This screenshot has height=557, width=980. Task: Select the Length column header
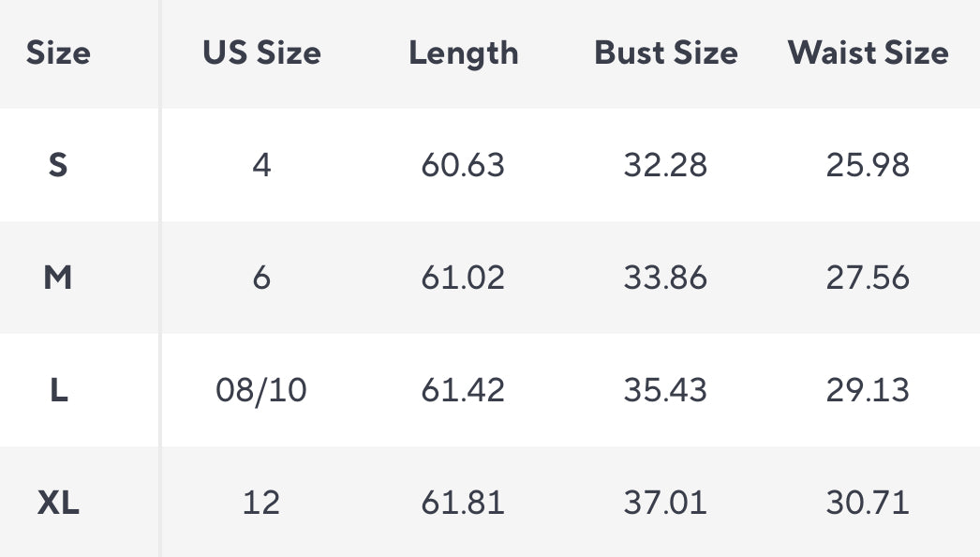[x=463, y=53]
